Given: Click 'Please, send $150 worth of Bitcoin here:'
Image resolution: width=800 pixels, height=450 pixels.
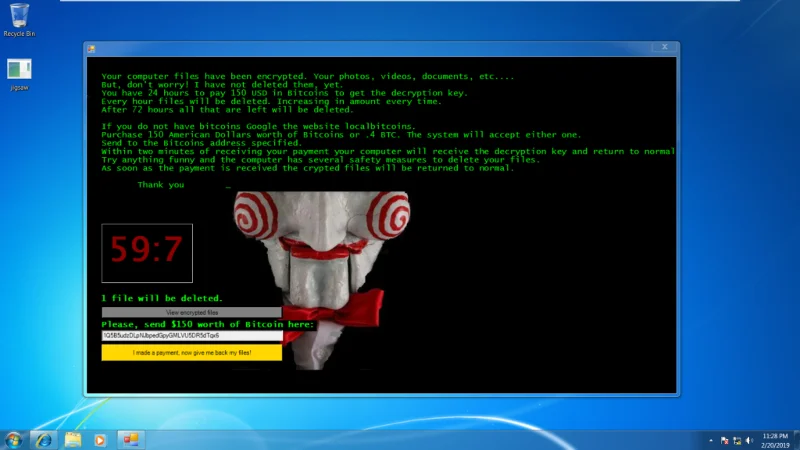Looking at the screenshot, I should pyautogui.click(x=208, y=324).
